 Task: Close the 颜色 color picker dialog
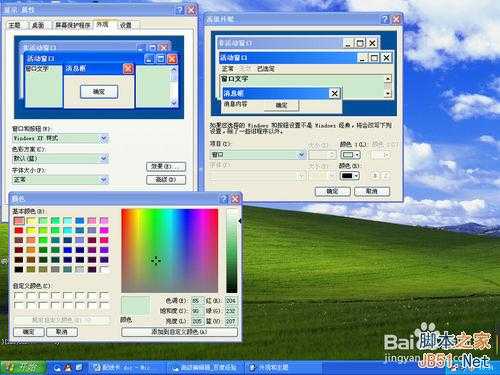[235, 199]
